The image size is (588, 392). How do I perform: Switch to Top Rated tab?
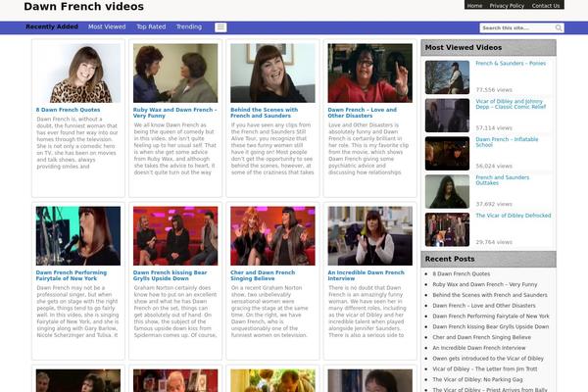point(151,26)
